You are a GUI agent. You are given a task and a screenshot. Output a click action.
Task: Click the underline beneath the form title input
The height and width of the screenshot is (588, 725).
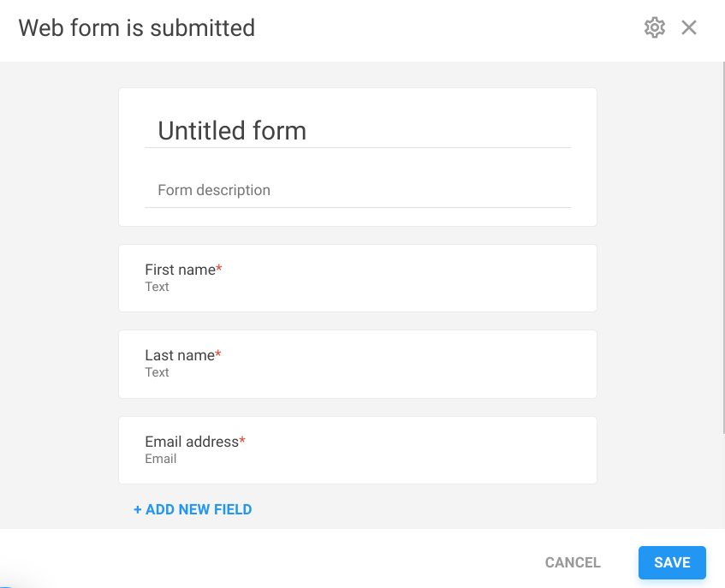(360, 148)
